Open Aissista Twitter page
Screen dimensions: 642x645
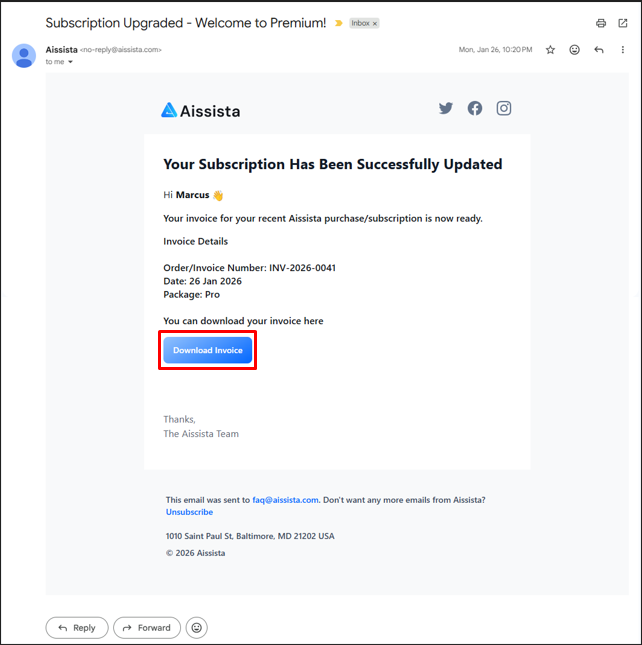[446, 108]
